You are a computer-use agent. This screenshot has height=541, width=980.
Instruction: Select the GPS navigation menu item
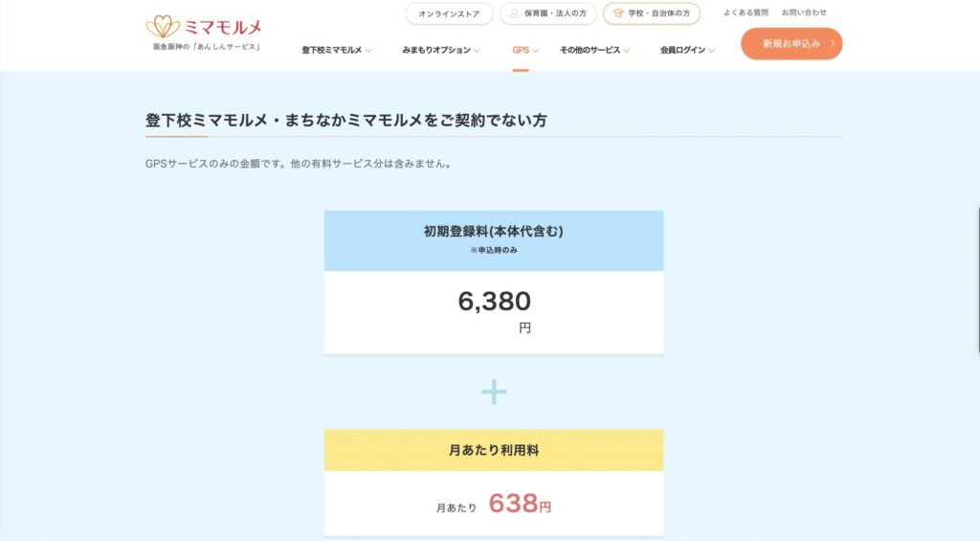click(x=521, y=50)
